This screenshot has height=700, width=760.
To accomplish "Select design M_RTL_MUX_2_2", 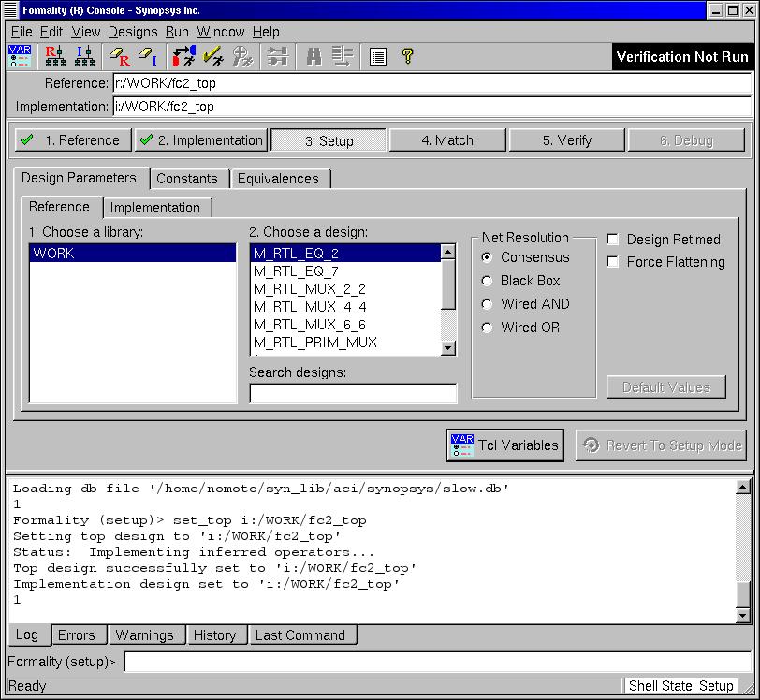I will click(x=345, y=289).
